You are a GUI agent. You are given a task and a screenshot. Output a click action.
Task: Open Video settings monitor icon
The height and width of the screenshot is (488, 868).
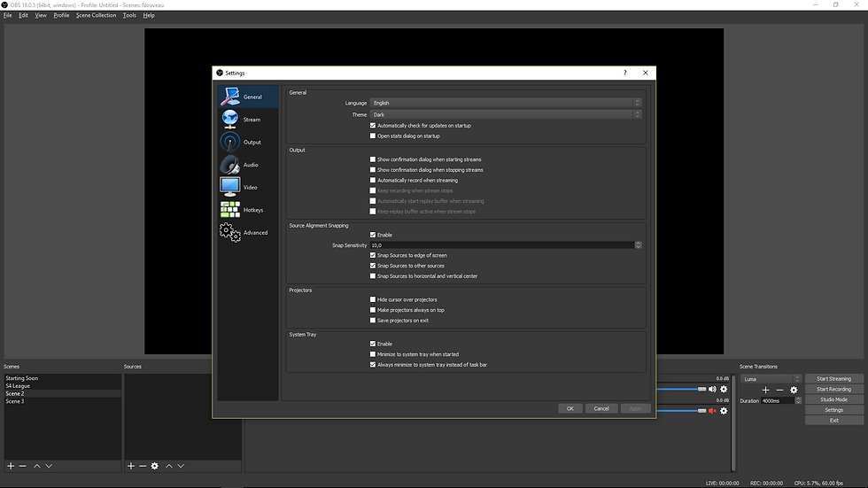click(x=229, y=187)
